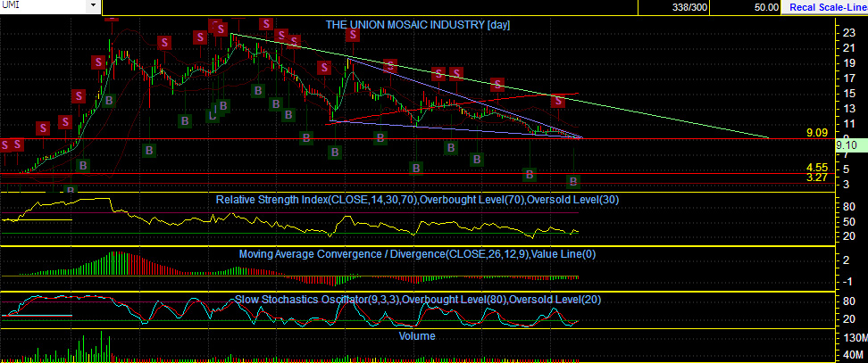Click the 4.55 price level label
The width and height of the screenshot is (868, 363).
click(x=816, y=168)
